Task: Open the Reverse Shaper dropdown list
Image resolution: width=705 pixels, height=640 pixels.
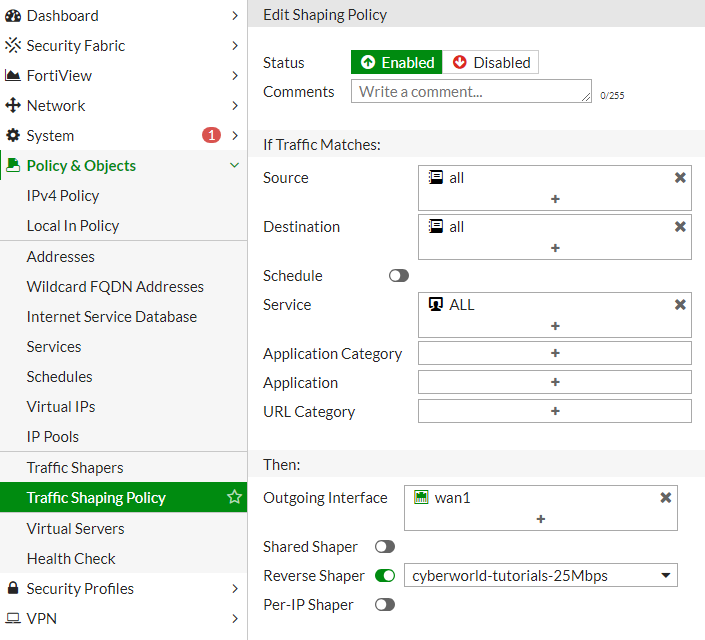Action: click(540, 576)
